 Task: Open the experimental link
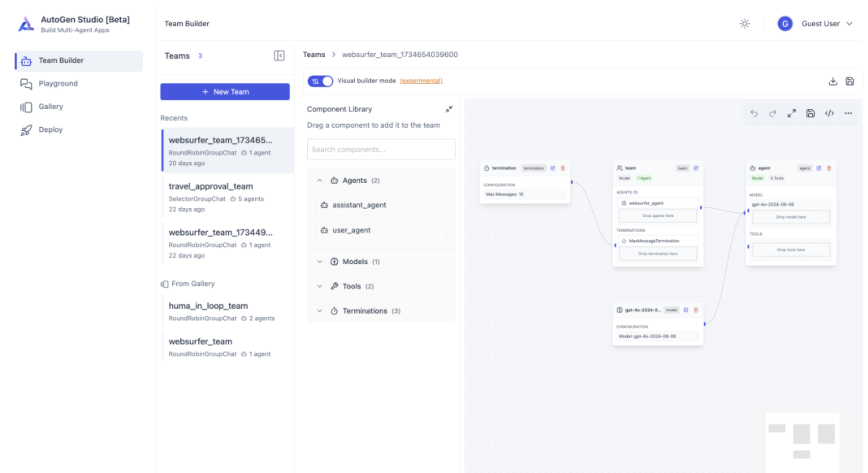[x=421, y=81]
